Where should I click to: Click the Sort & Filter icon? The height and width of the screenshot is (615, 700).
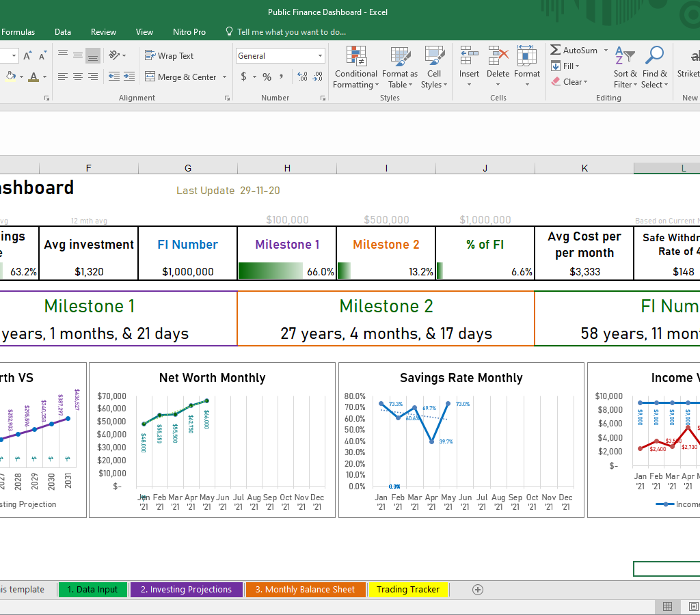[x=624, y=57]
